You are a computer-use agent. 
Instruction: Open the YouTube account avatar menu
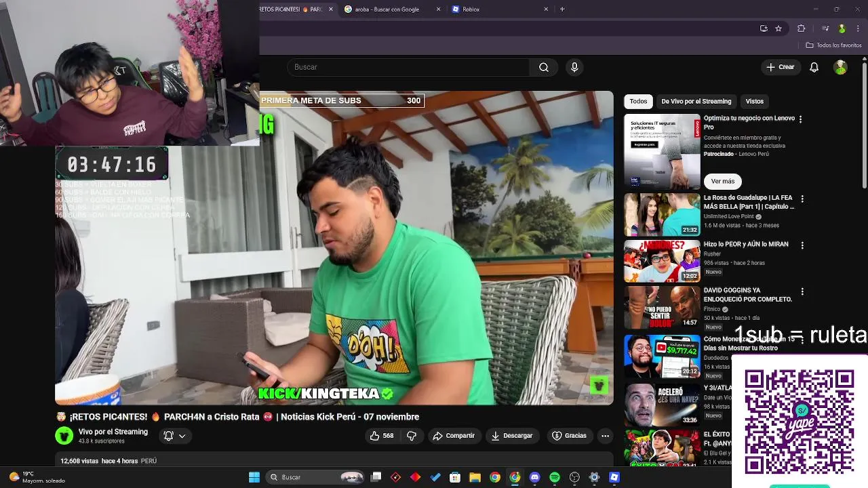tap(840, 67)
